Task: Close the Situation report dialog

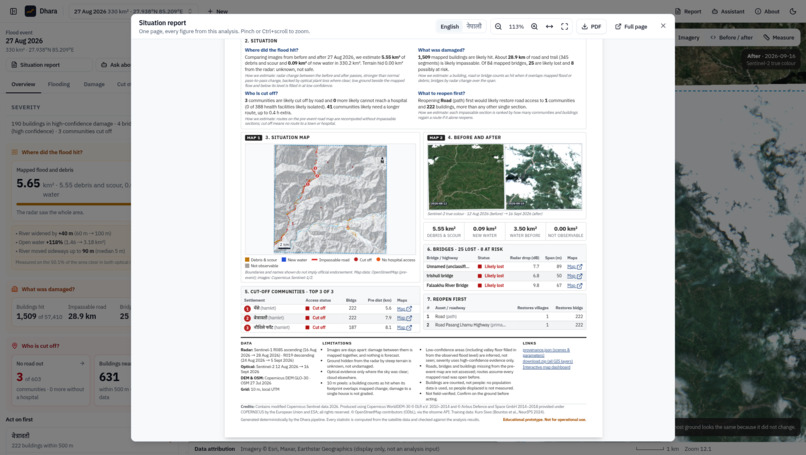Action: point(663,26)
